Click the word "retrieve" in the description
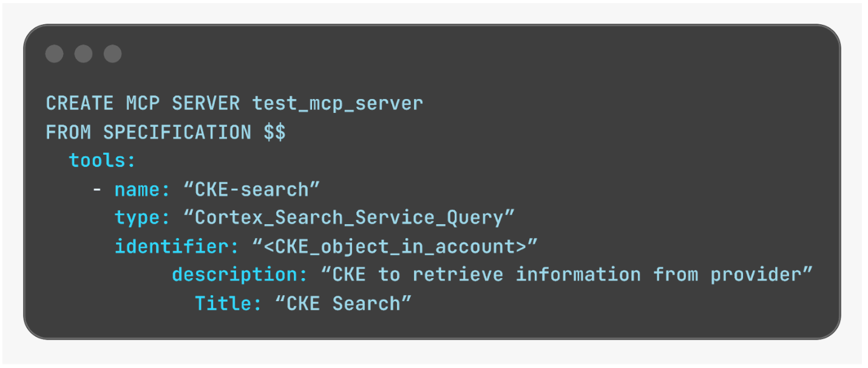 (x=458, y=275)
